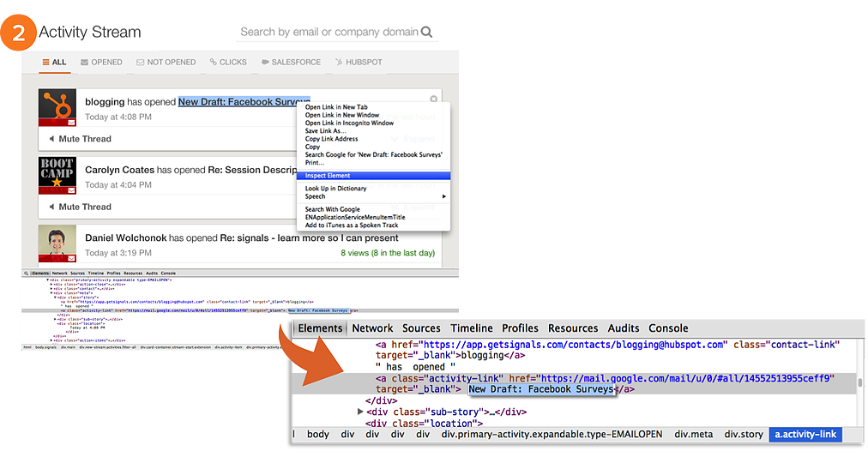Open the New Draft: Facebook Surveys link

click(x=244, y=102)
